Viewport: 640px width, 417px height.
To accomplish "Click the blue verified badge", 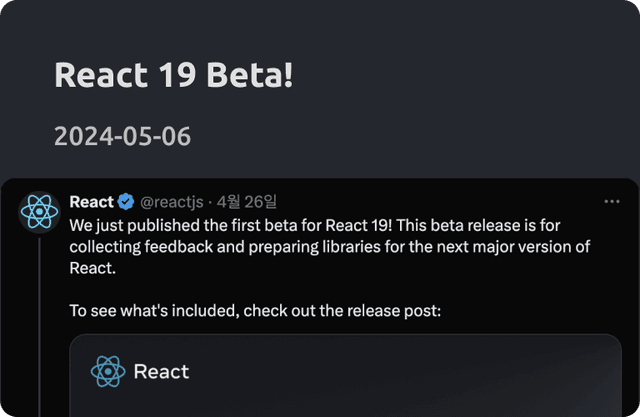I will pos(127,202).
